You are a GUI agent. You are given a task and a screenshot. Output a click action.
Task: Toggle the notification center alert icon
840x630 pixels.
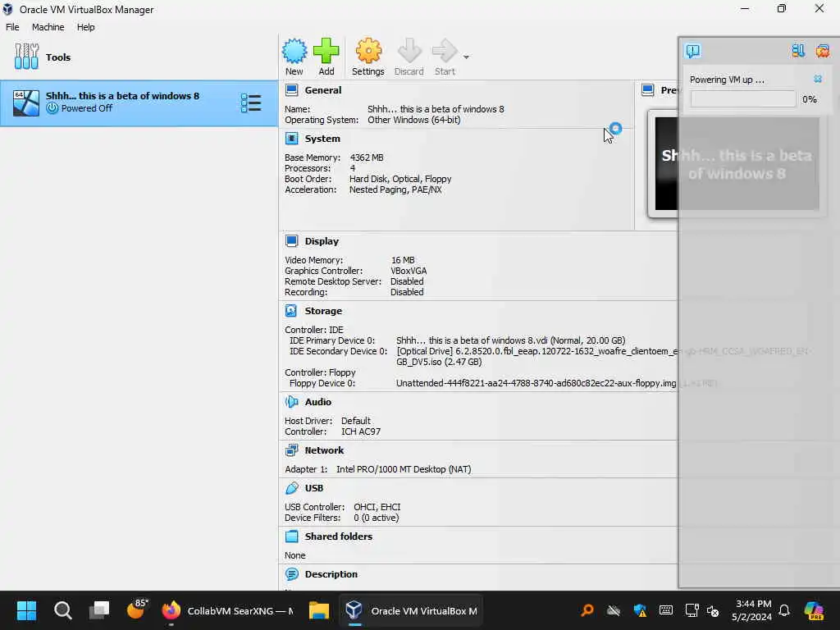(692, 51)
